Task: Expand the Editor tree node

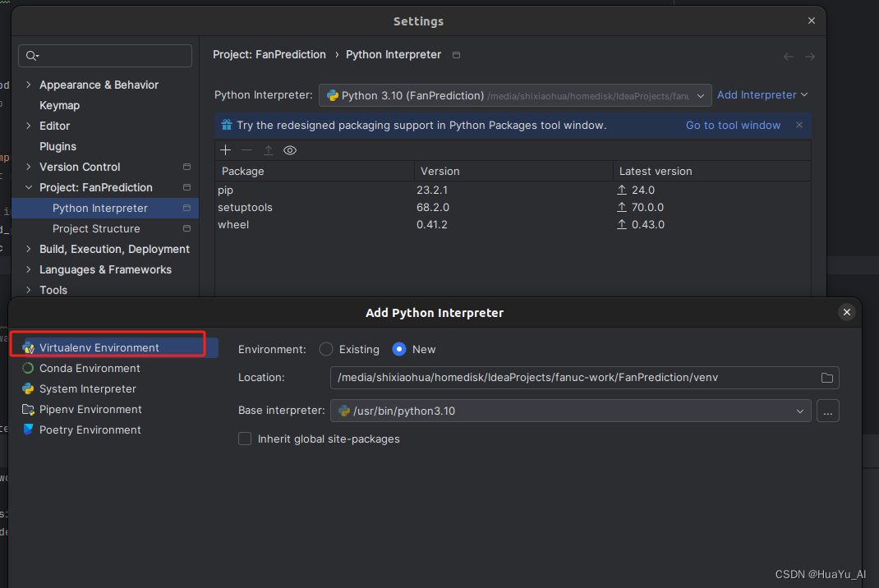Action: (x=29, y=126)
